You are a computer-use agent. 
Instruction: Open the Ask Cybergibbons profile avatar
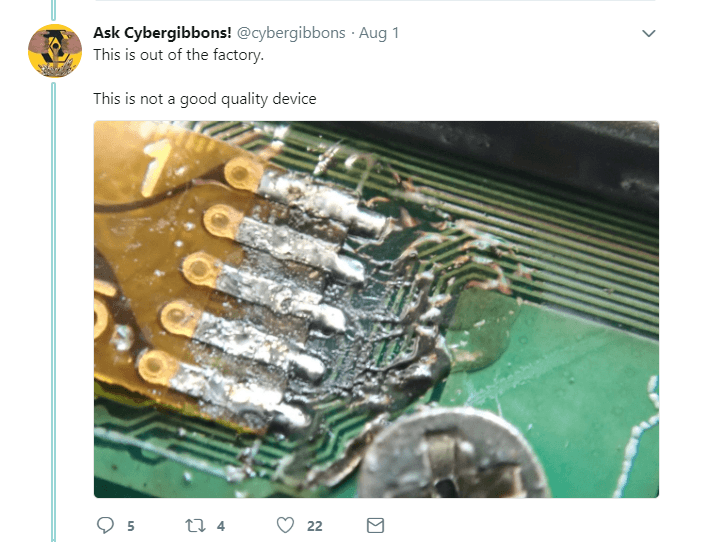[x=55, y=51]
